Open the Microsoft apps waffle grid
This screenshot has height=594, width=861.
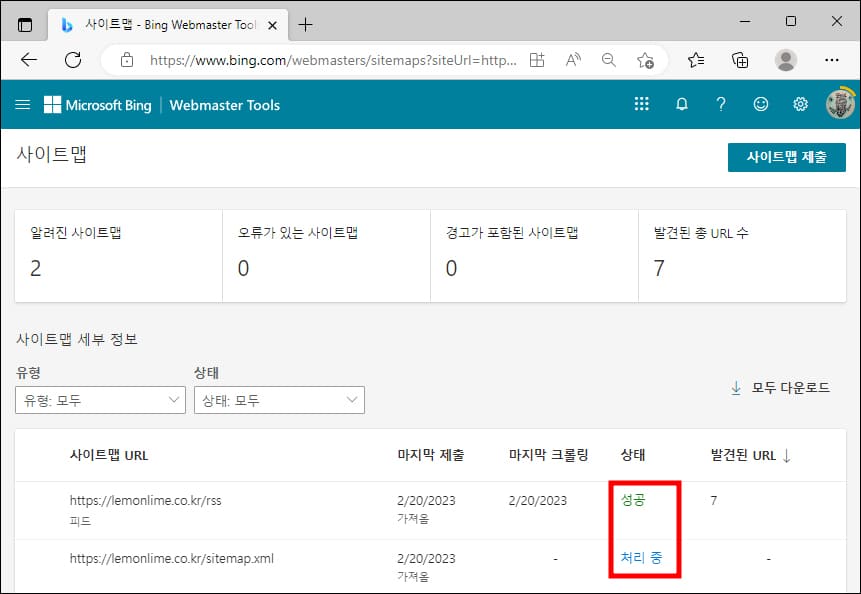pos(641,104)
